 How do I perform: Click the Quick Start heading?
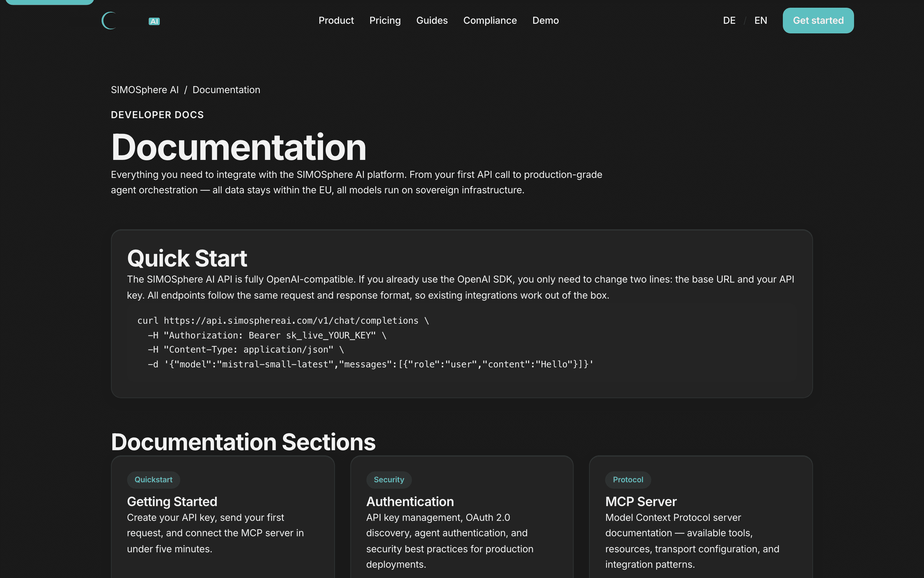click(187, 258)
